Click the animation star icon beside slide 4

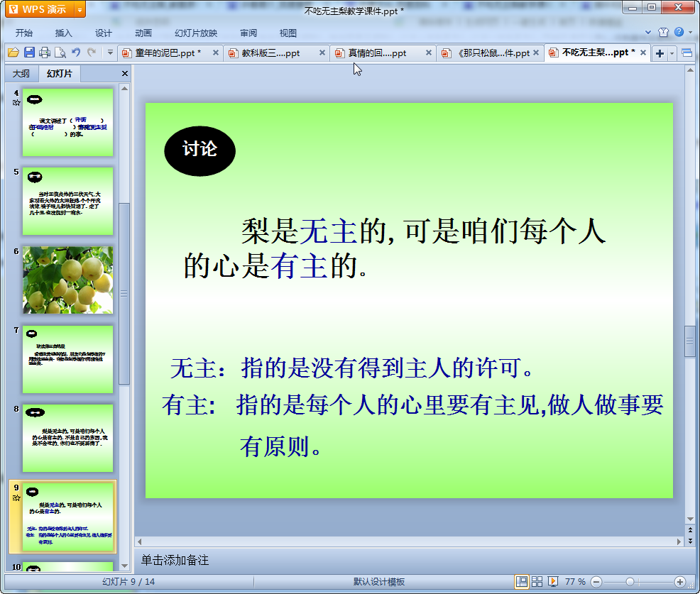pyautogui.click(x=16, y=103)
